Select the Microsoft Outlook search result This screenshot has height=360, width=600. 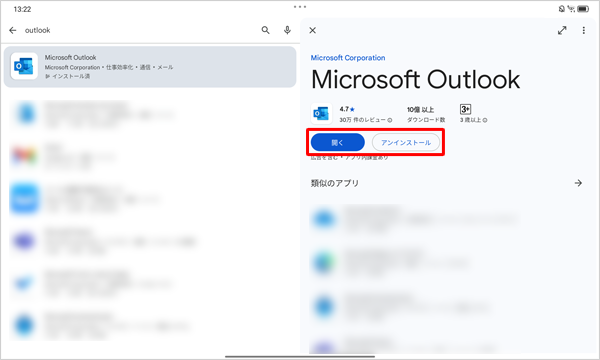(x=150, y=67)
